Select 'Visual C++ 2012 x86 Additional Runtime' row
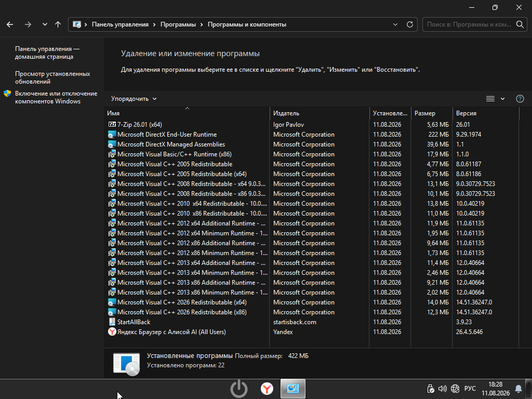This screenshot has width=532, height=399. coord(312,243)
